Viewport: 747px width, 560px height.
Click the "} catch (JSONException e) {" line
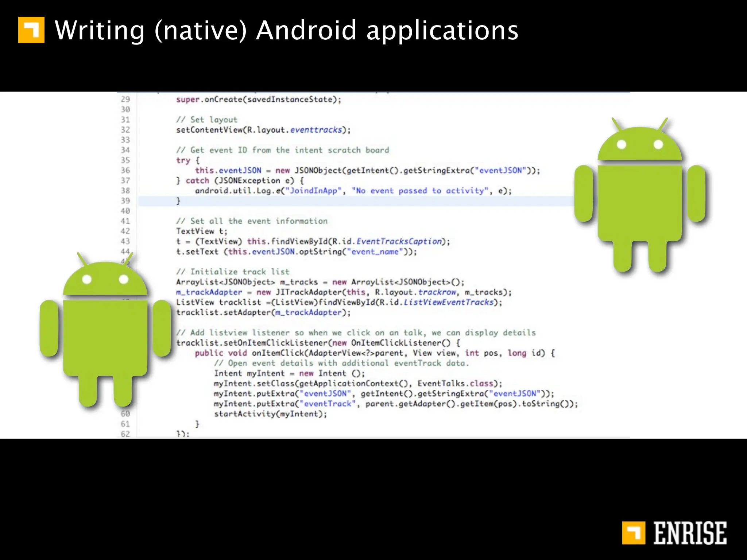click(240, 180)
